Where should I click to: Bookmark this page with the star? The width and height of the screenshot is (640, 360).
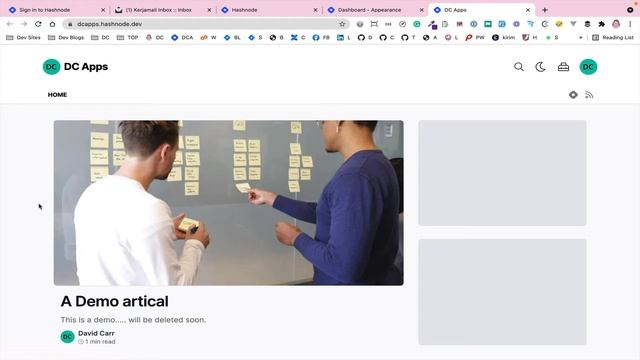point(342,24)
